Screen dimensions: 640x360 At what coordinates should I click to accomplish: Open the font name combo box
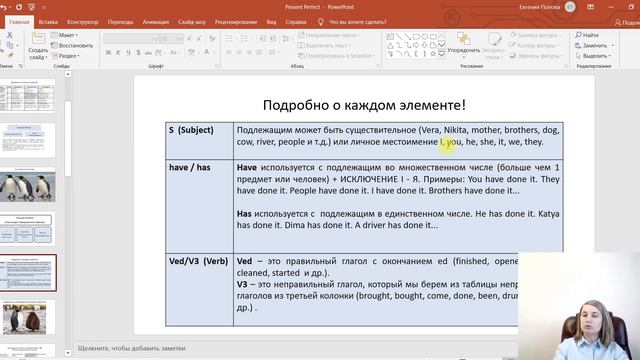(131, 39)
